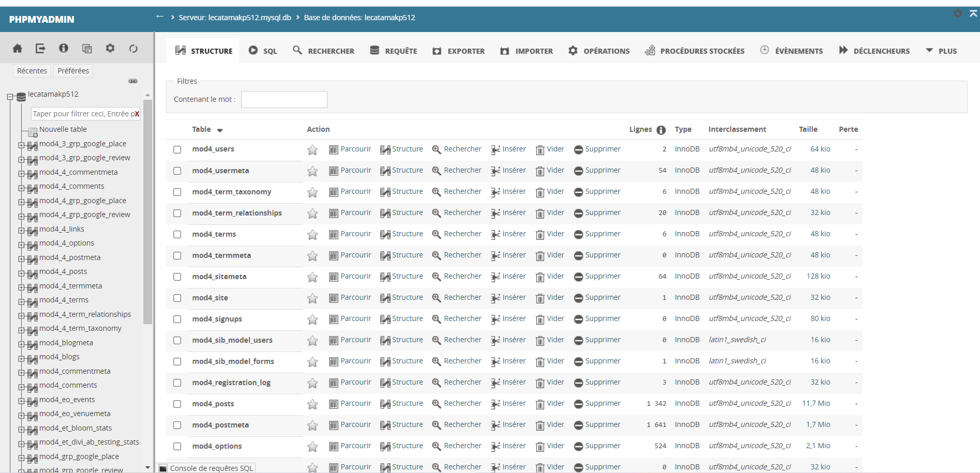This screenshot has height=473, width=980.
Task: Open navigation panel settings gear icon
Action: pos(110,48)
